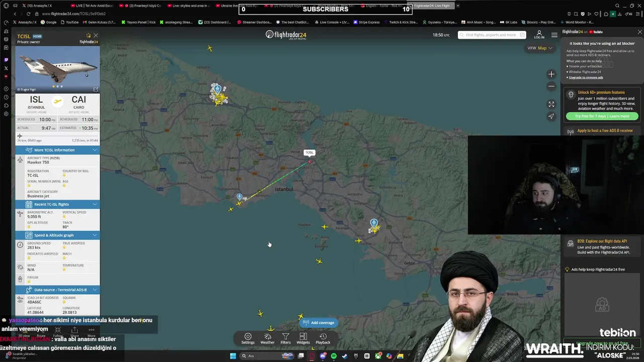Screen dimensions: 644x362
Task: Click the Unlock 60+ premium features heading
Action: coord(601,93)
